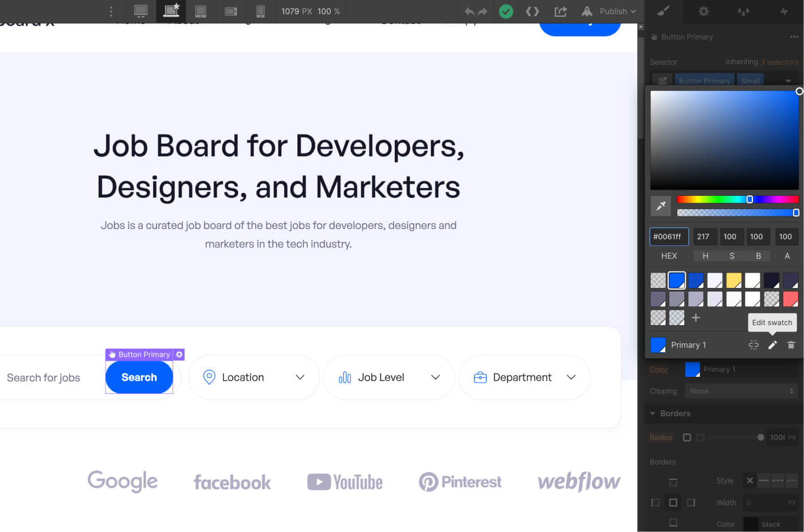Image resolution: width=804 pixels, height=532 pixels.
Task: Activate the eyedropper color sampler
Action: pyautogui.click(x=661, y=205)
